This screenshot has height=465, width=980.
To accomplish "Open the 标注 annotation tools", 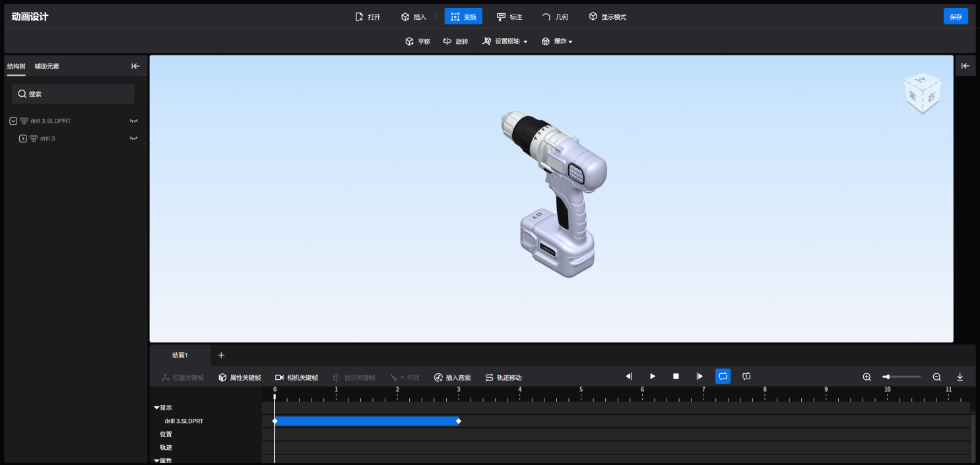I will point(509,16).
